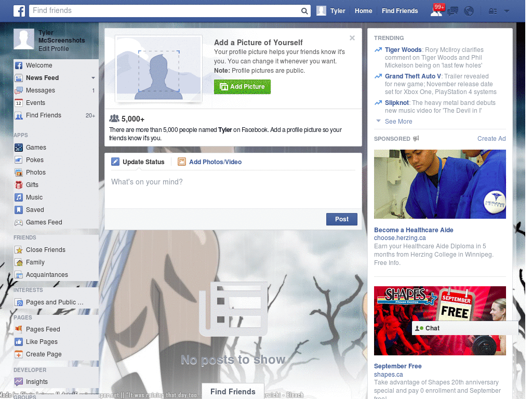This screenshot has width=532, height=399.
Task: Open privacy shortcuts icon in top bar
Action: pyautogui.click(x=493, y=11)
